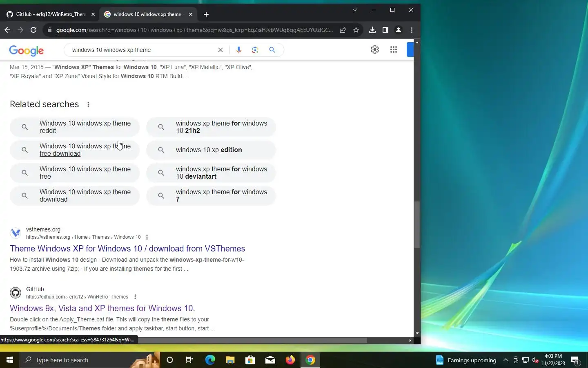Bookmark this page with the star
Viewport: 588px width, 368px height.
[x=356, y=30]
